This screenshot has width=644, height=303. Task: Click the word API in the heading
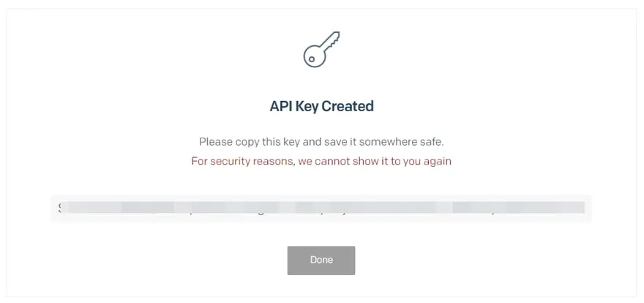pyautogui.click(x=280, y=106)
